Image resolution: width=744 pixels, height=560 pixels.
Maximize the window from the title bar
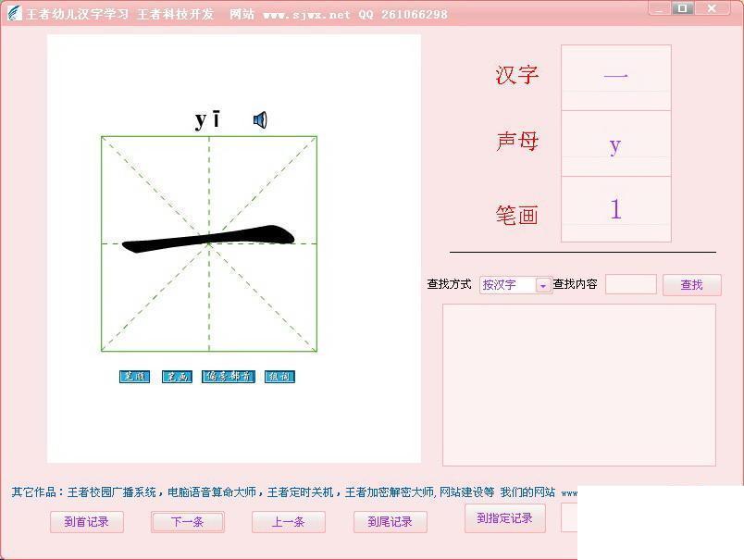pyautogui.click(x=683, y=8)
